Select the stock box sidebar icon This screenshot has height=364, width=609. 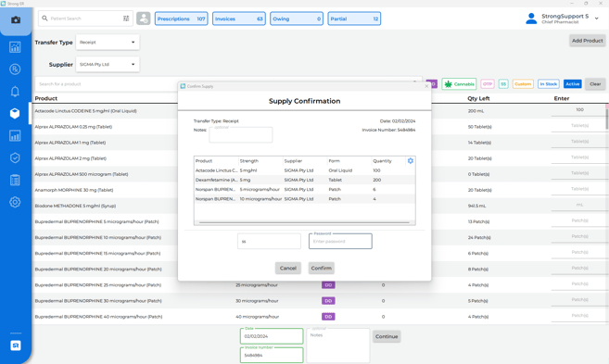coord(15,113)
